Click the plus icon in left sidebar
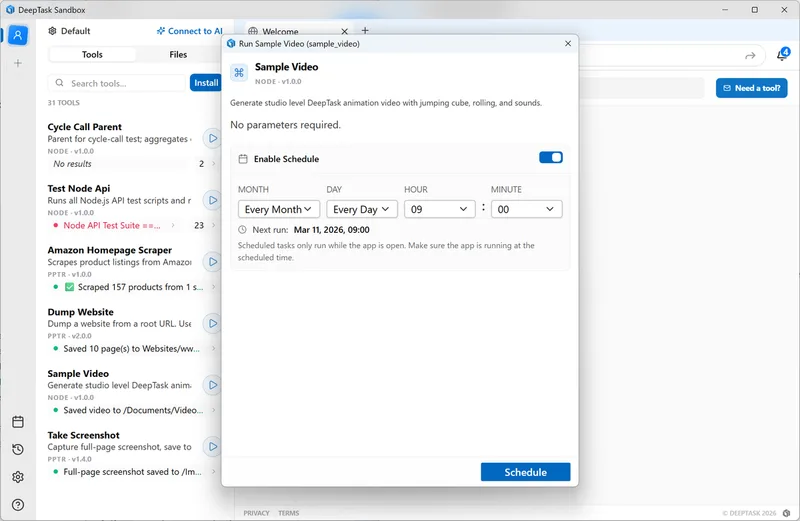 [x=18, y=63]
